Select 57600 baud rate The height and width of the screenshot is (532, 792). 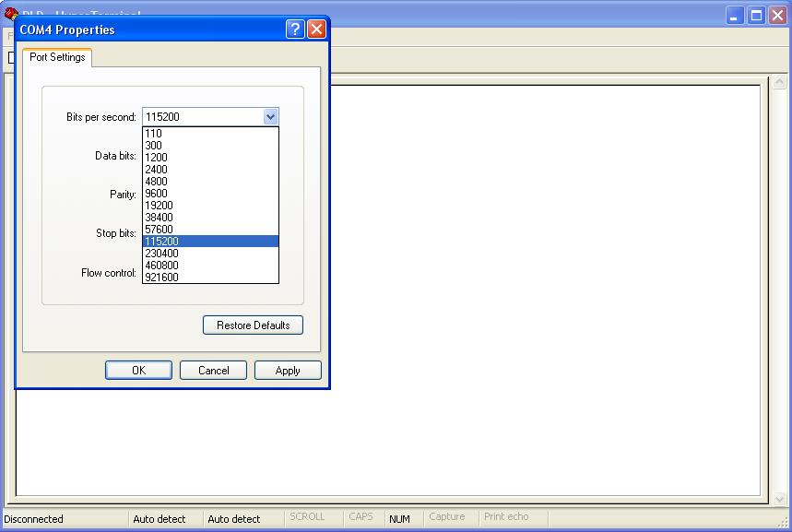coord(159,230)
